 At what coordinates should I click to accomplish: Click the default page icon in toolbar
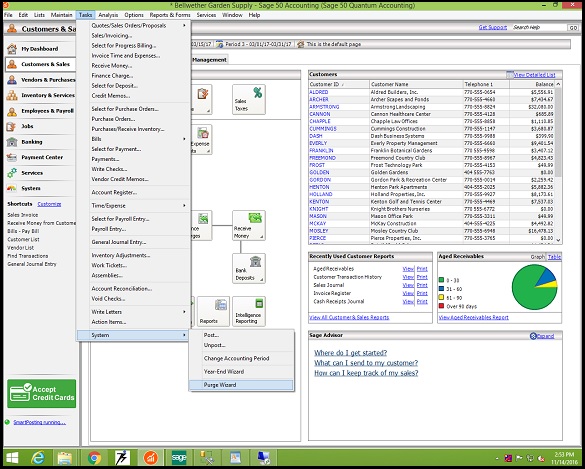pos(301,44)
